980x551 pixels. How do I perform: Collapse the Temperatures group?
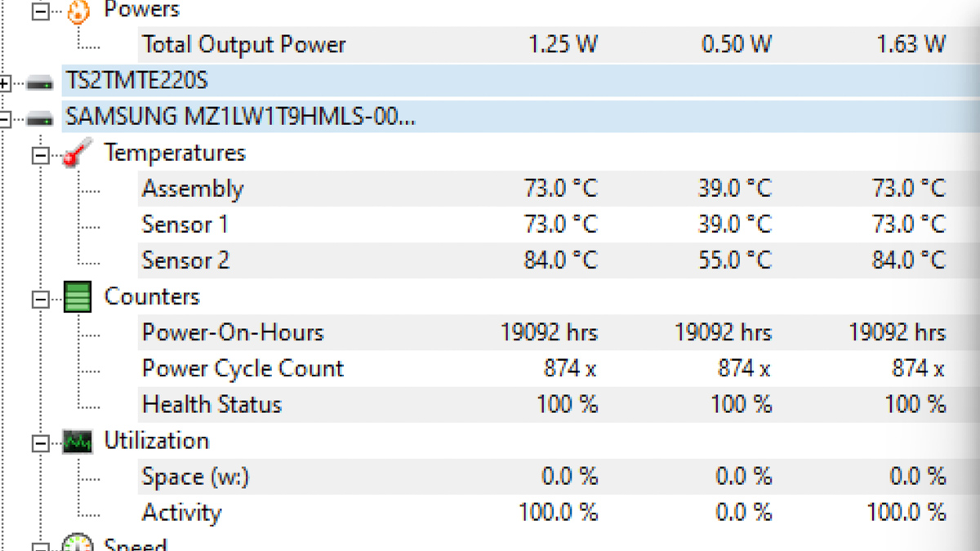click(40, 156)
